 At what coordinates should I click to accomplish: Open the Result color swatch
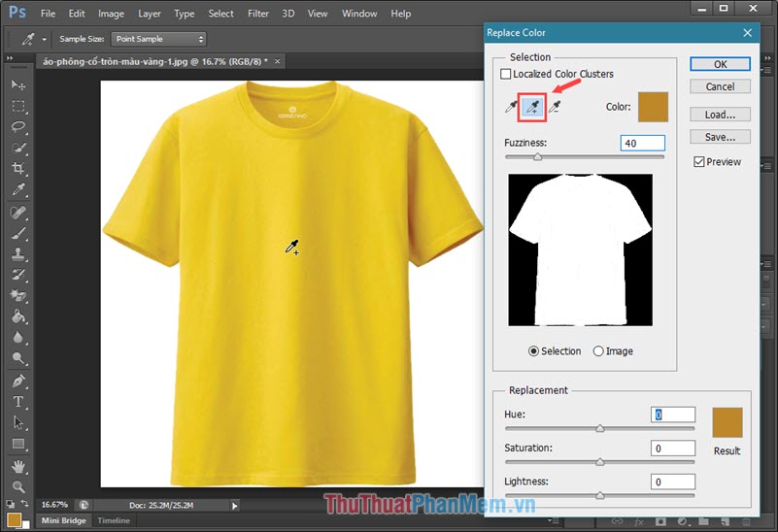(x=727, y=422)
